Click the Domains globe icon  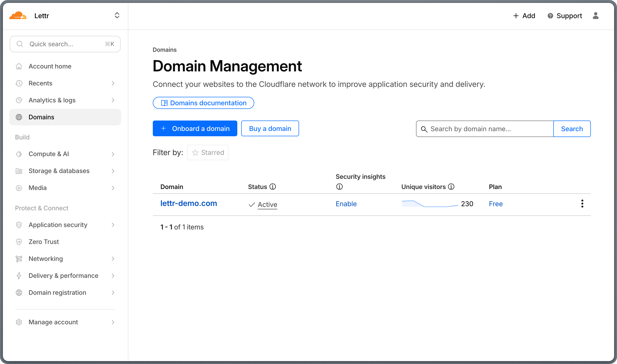19,117
